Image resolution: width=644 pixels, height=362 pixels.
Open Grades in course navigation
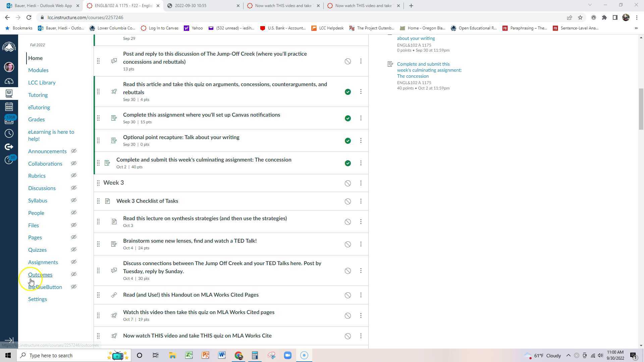coord(36,120)
